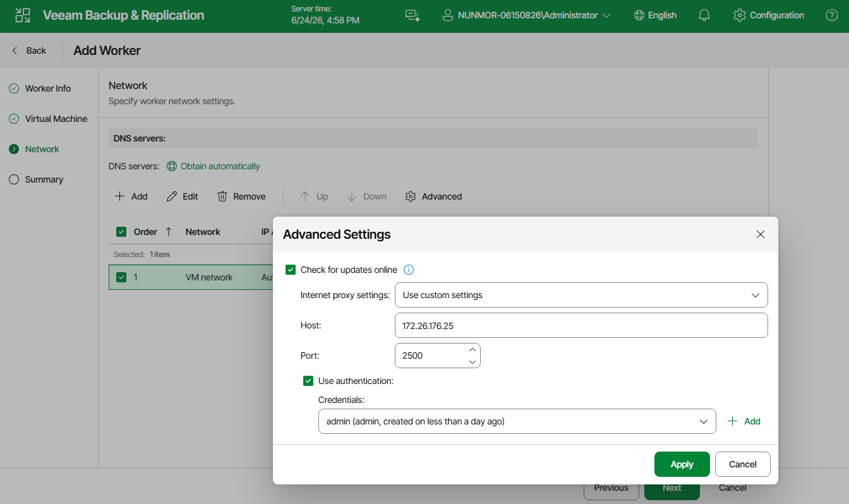Click the Network column header

[203, 232]
